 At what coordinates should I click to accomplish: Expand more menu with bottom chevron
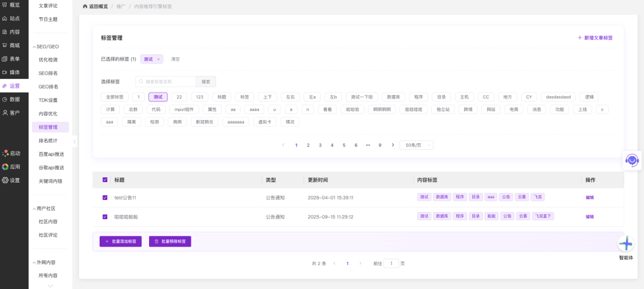[51, 285]
